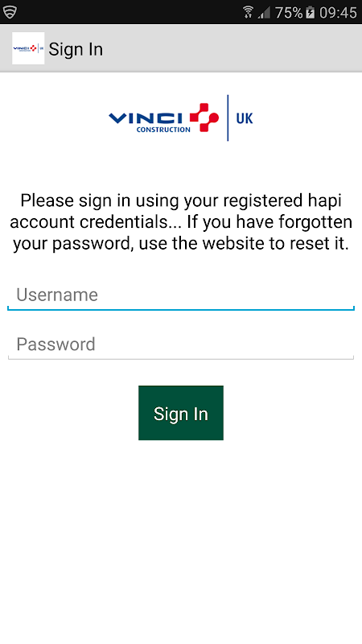Click the CONSTRUCTION text under VINCI

[x=163, y=130]
